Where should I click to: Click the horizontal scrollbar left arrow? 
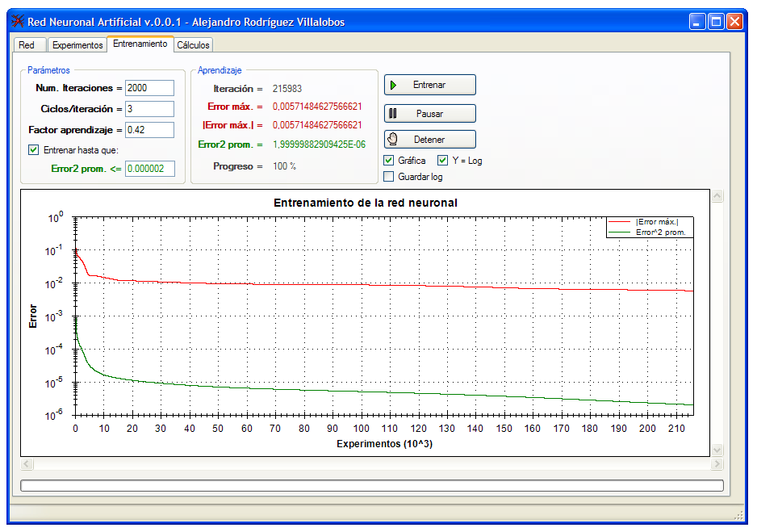coord(27,464)
